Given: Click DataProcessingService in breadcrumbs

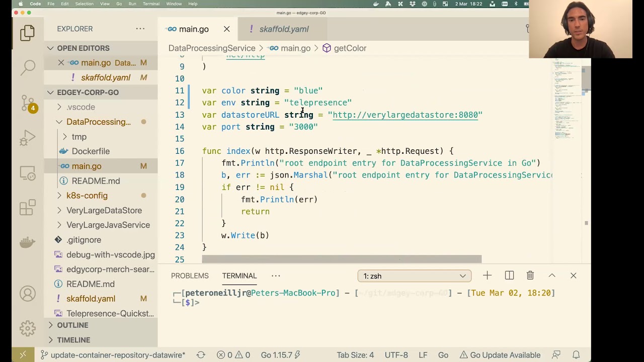Looking at the screenshot, I should (x=212, y=48).
